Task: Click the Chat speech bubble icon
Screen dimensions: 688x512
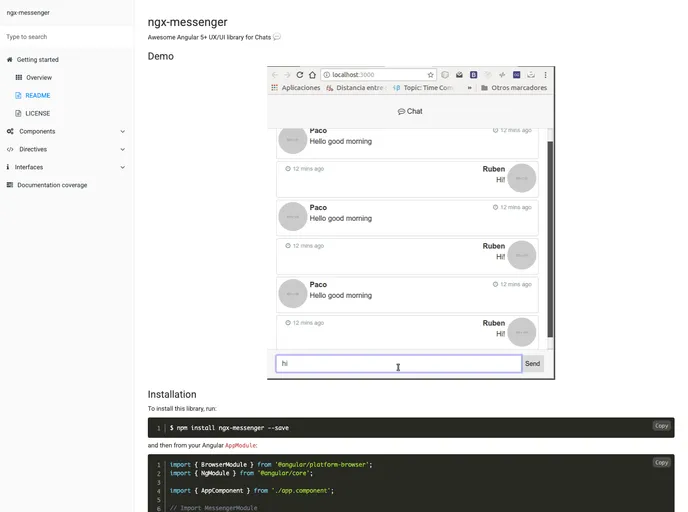Action: (x=401, y=111)
